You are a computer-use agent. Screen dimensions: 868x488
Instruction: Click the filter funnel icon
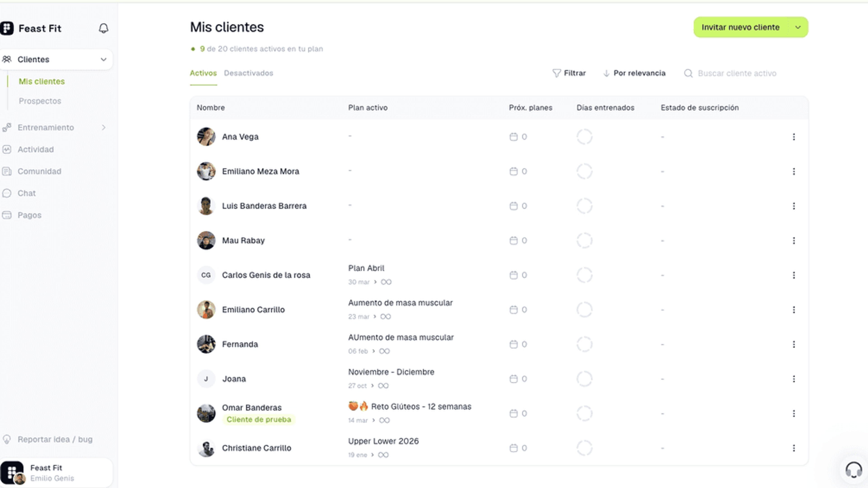[x=556, y=73]
